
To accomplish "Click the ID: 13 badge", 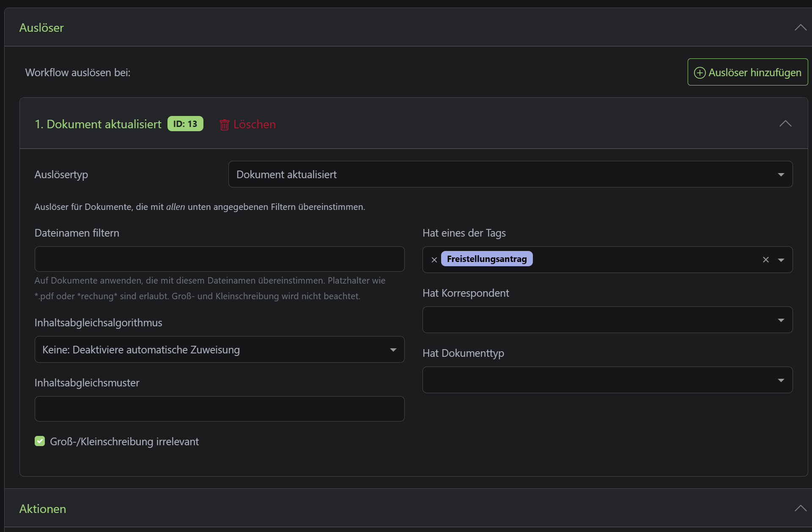I will (x=185, y=124).
